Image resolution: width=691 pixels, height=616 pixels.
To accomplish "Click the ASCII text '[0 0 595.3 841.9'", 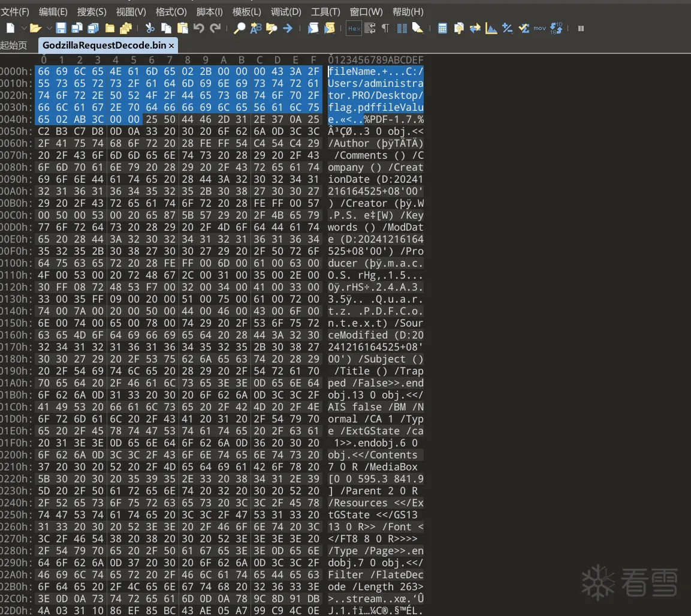I will (376, 479).
